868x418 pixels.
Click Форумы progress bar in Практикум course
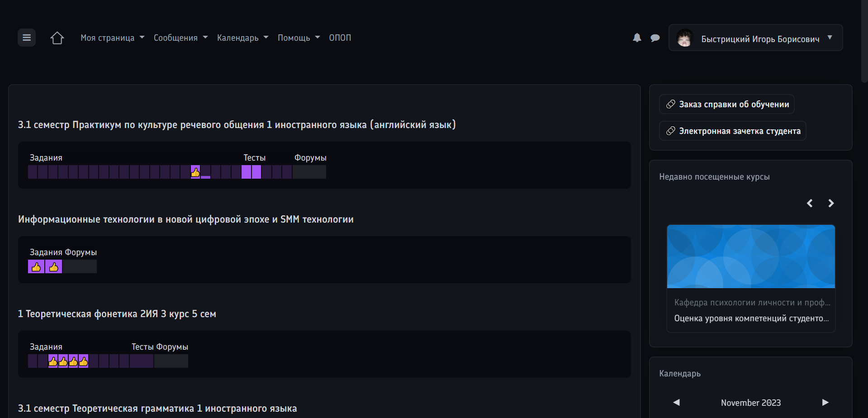point(309,172)
